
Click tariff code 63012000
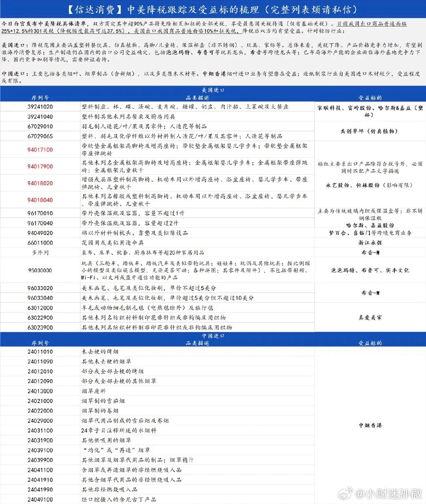(40, 308)
